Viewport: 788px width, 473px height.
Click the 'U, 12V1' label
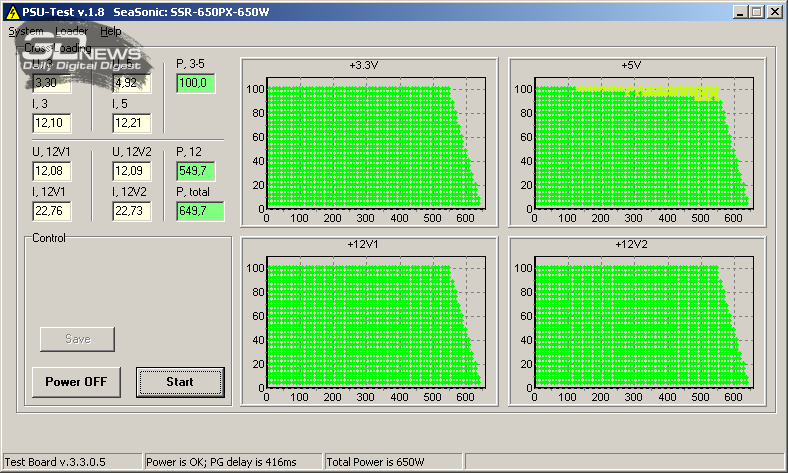click(x=51, y=152)
